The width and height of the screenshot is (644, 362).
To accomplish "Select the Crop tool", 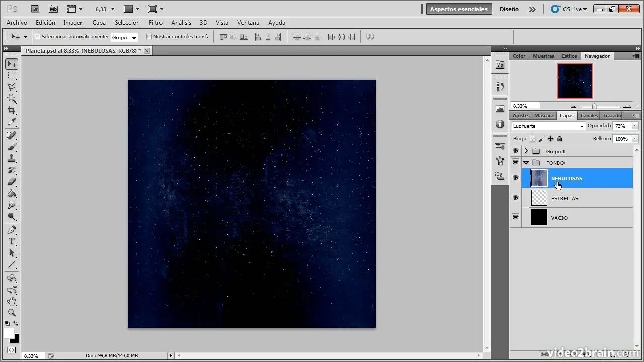I will point(12,110).
